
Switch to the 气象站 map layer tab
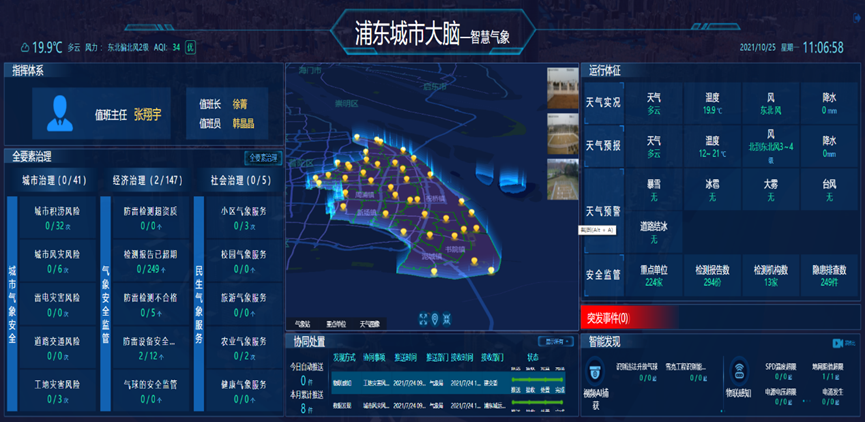tap(304, 324)
